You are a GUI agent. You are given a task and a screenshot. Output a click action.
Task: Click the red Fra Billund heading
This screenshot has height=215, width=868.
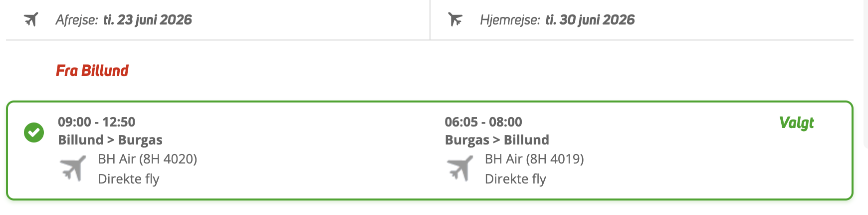tap(92, 70)
